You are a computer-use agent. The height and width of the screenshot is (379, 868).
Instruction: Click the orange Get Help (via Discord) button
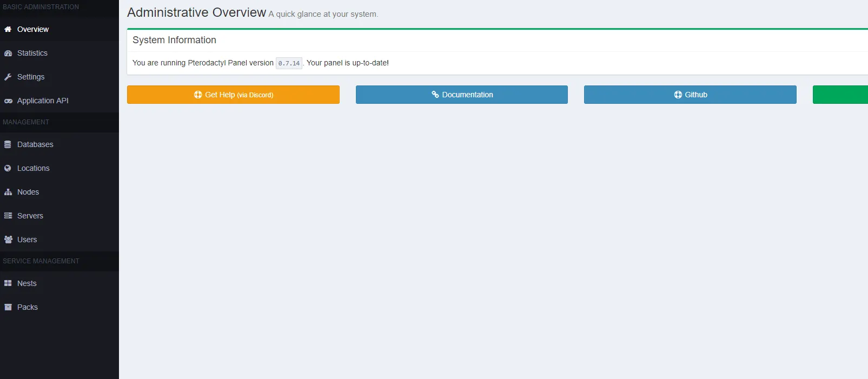[x=233, y=95]
